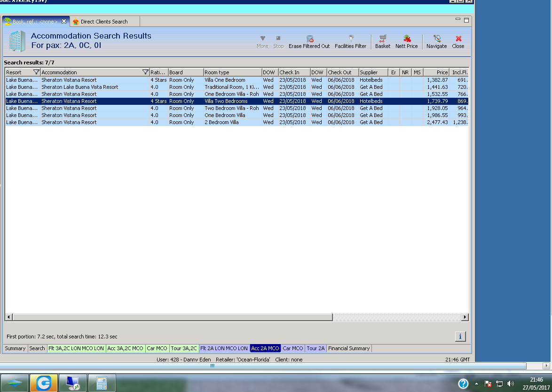Show Nett Price
Image resolution: width=552 pixels, height=392 pixels.
[407, 42]
